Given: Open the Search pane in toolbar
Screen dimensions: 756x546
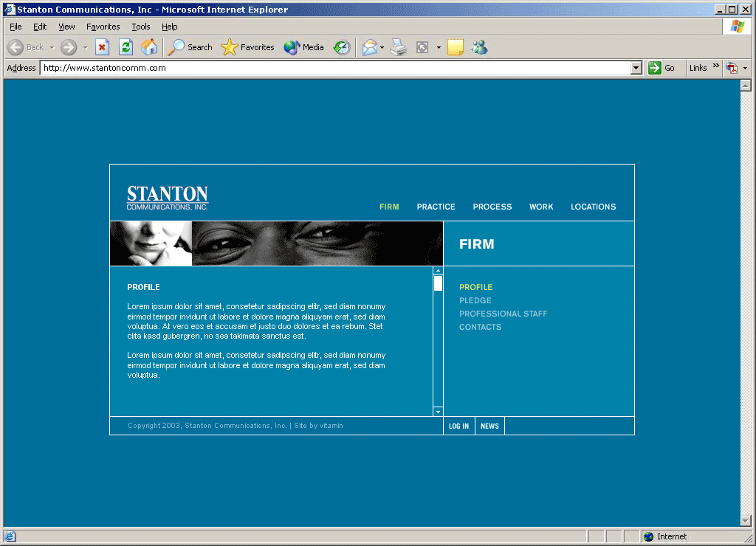Looking at the screenshot, I should (x=190, y=47).
